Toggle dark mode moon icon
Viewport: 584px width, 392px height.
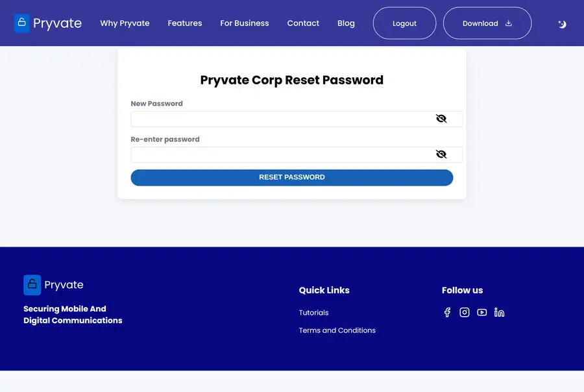click(x=562, y=24)
